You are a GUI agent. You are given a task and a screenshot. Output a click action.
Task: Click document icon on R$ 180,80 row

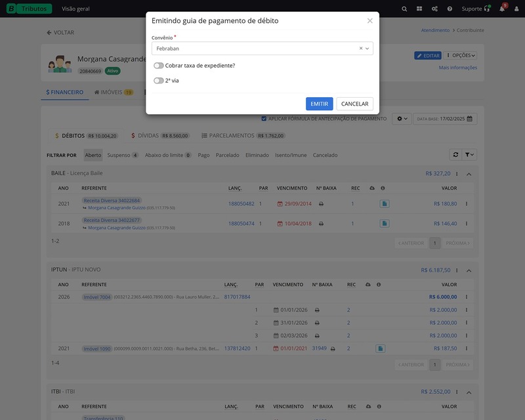pyautogui.click(x=385, y=204)
